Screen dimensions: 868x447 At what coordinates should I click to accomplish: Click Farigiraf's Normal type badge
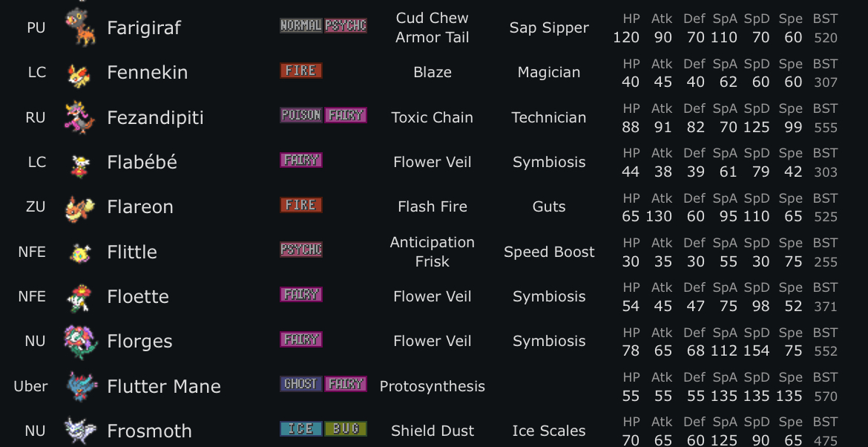click(x=301, y=26)
